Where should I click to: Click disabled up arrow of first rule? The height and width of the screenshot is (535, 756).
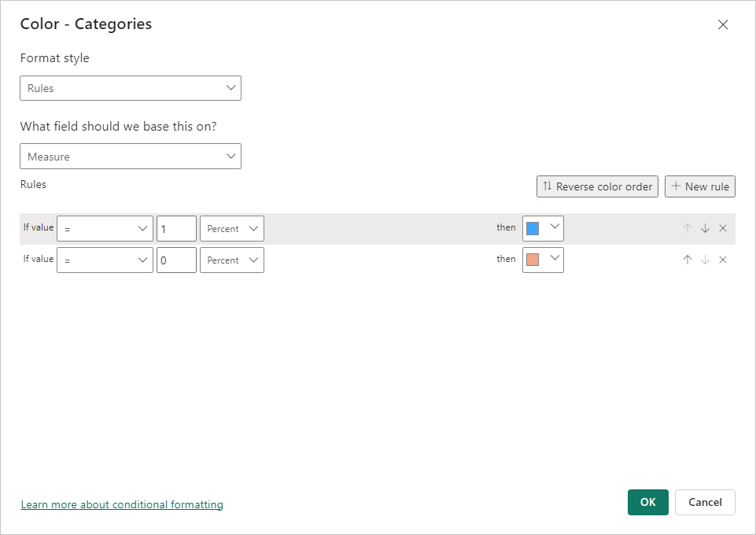[688, 228]
